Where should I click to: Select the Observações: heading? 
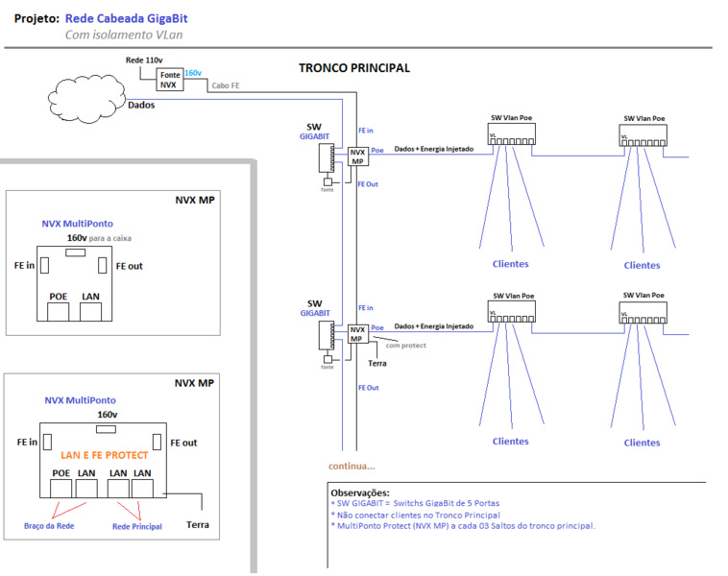(360, 492)
